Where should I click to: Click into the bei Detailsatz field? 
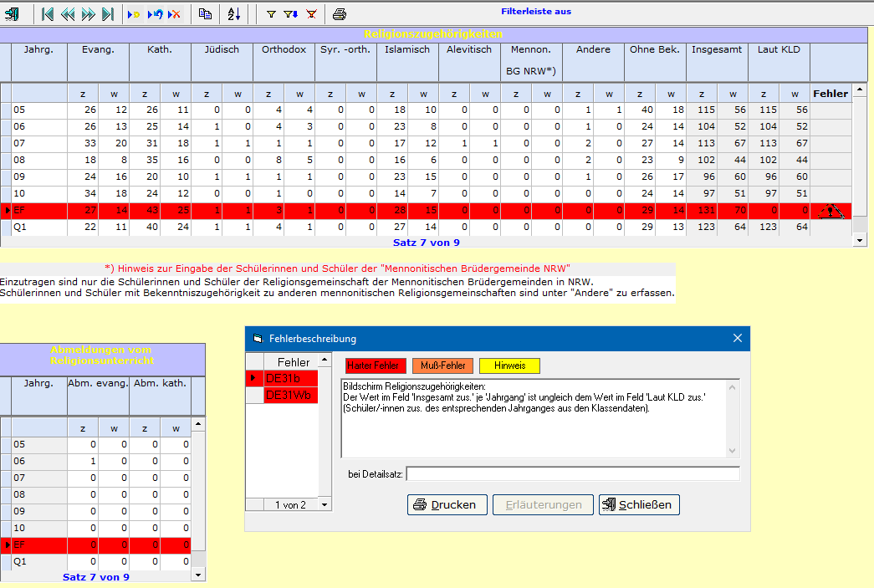point(573,474)
